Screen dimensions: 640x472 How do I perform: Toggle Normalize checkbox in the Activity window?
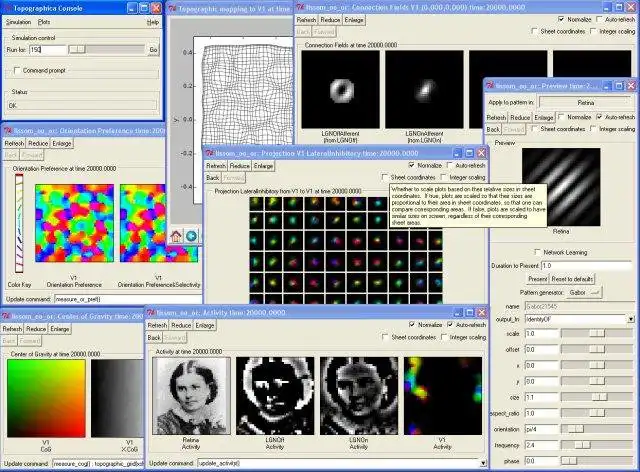[413, 325]
